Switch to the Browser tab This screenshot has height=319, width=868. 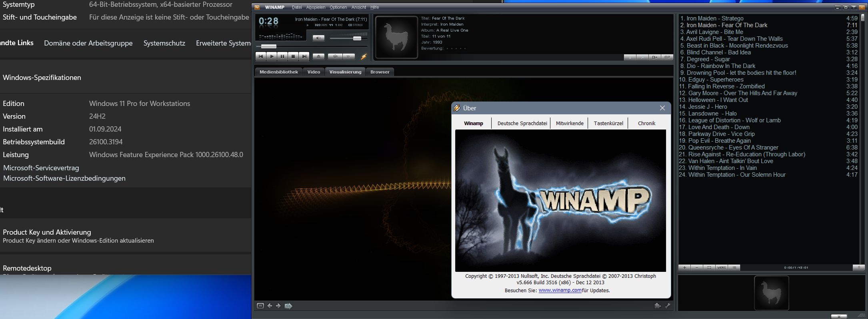380,72
